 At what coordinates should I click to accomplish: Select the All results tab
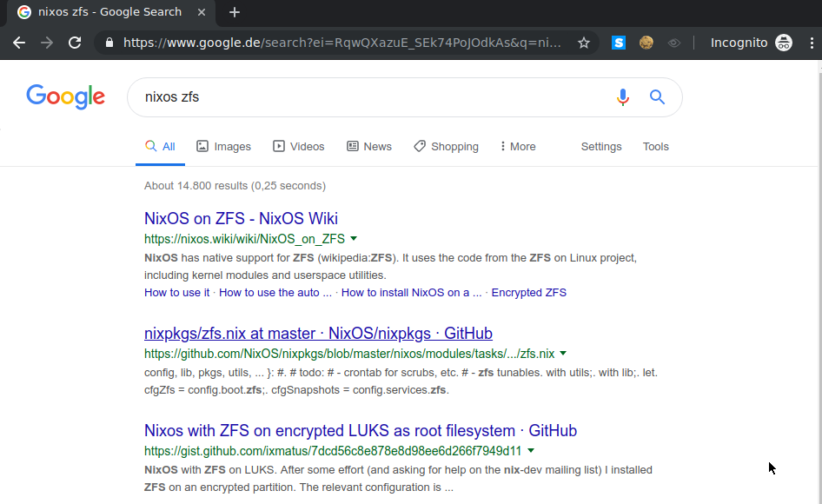click(161, 147)
